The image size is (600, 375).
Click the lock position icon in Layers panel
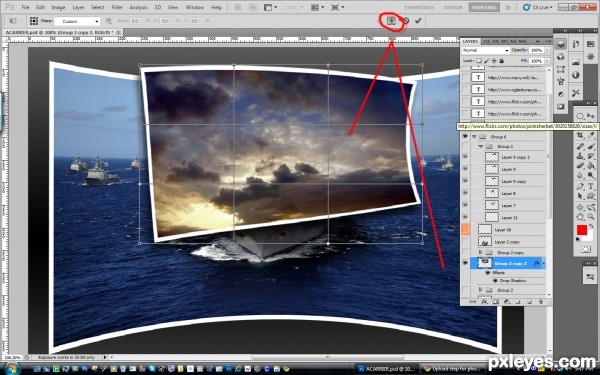point(494,61)
